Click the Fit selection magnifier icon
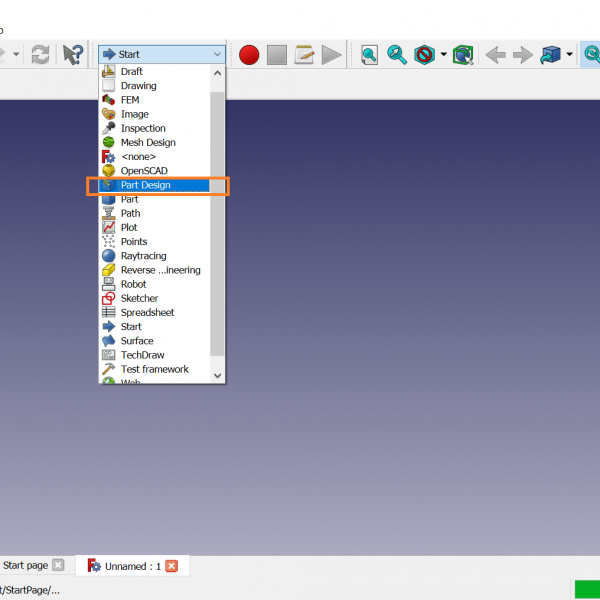 [x=397, y=54]
